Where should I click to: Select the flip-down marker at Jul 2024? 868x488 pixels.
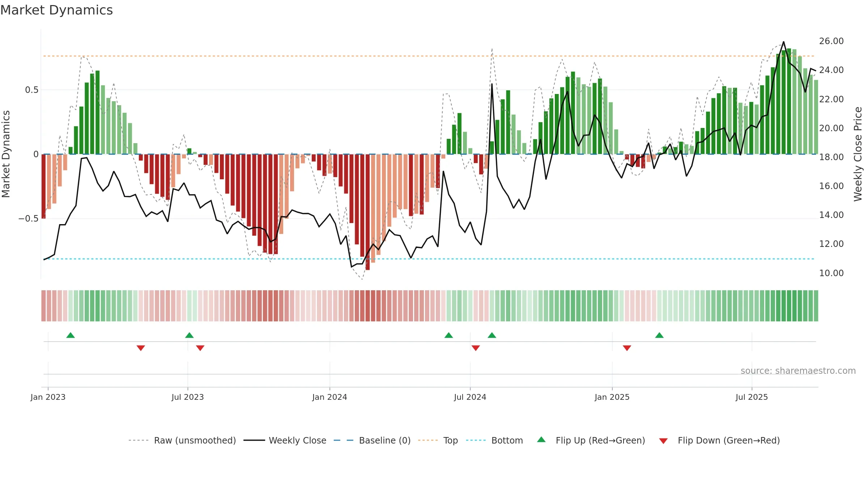point(476,348)
